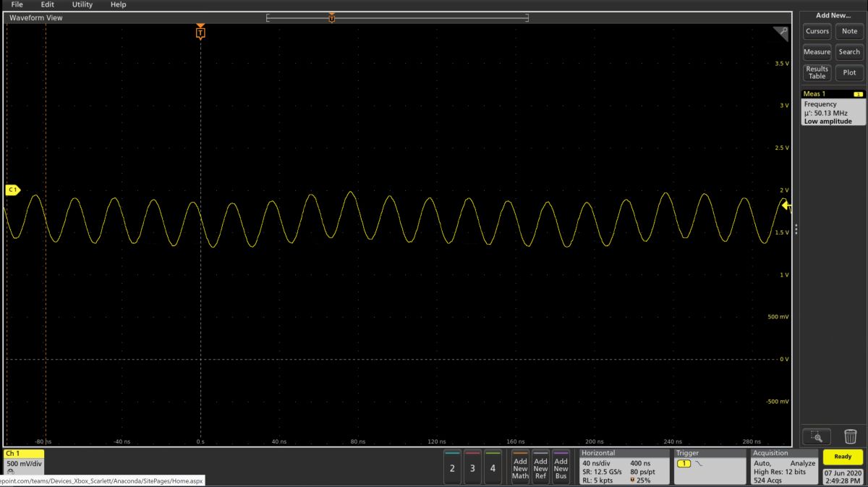Turn on channel 2

pos(452,467)
